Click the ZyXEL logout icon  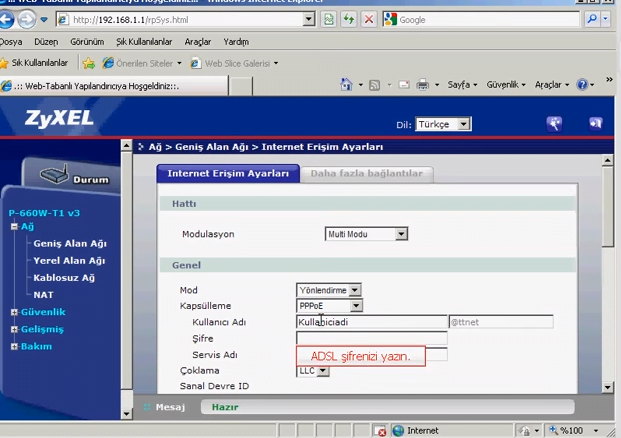point(595,124)
